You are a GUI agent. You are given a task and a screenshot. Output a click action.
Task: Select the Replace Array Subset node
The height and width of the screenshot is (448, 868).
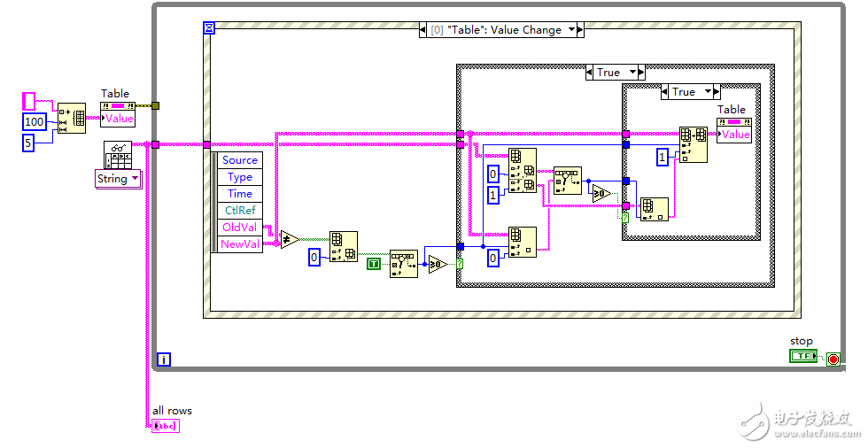click(x=693, y=144)
